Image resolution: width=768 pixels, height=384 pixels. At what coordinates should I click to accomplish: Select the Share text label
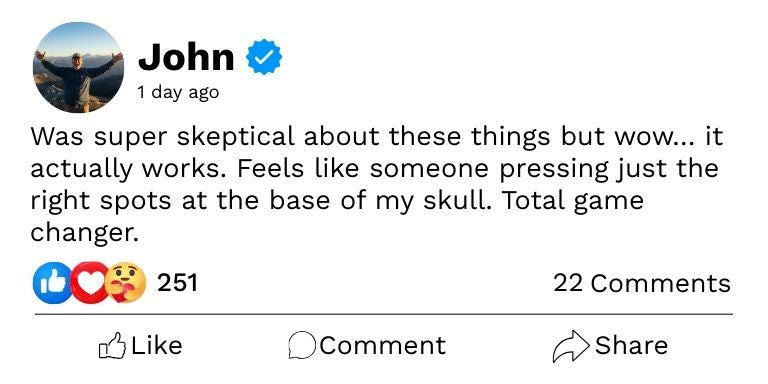pos(631,345)
